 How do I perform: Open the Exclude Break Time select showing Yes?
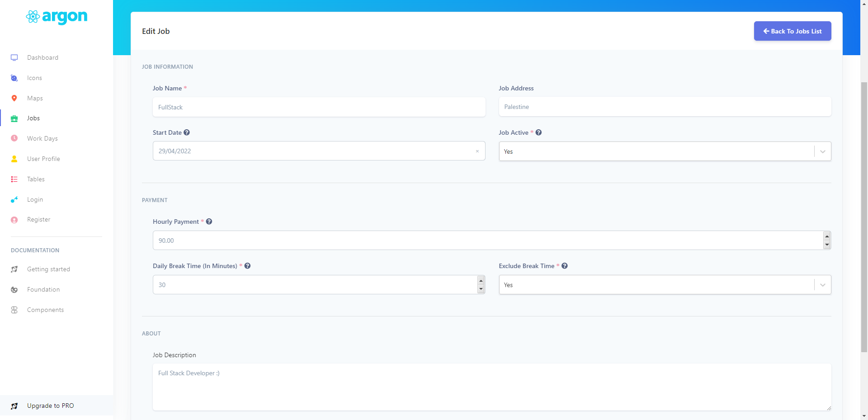point(665,285)
